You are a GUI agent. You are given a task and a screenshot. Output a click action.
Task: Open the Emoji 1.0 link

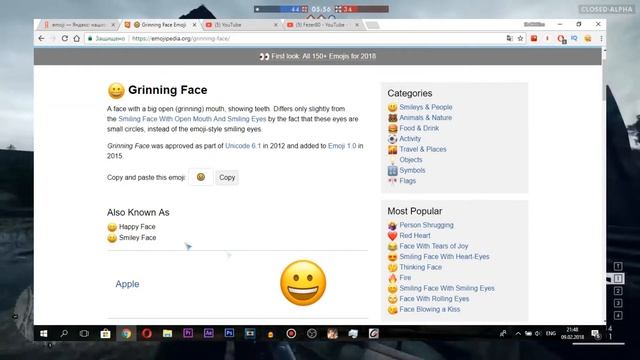click(x=342, y=146)
